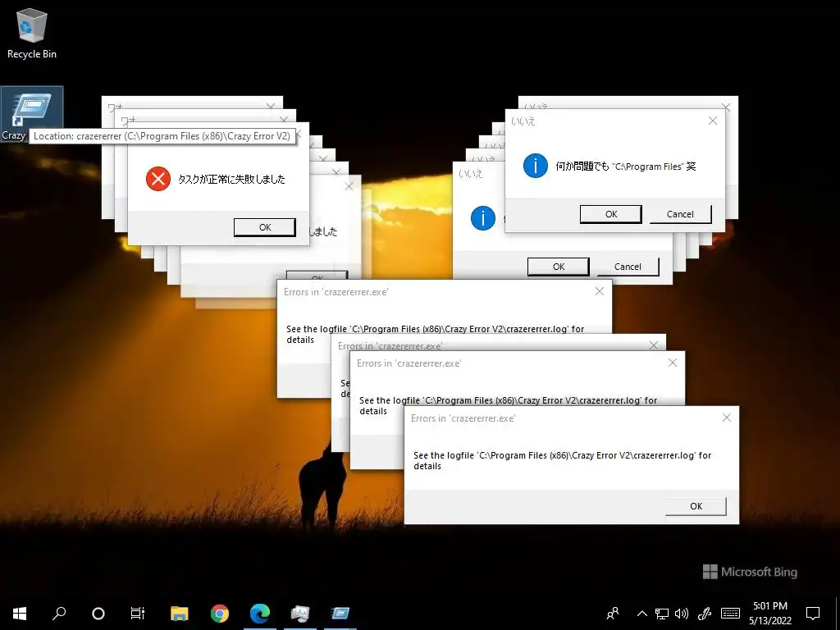Open the volume speaker tray icon
The width and height of the screenshot is (840, 630).
click(x=682, y=614)
